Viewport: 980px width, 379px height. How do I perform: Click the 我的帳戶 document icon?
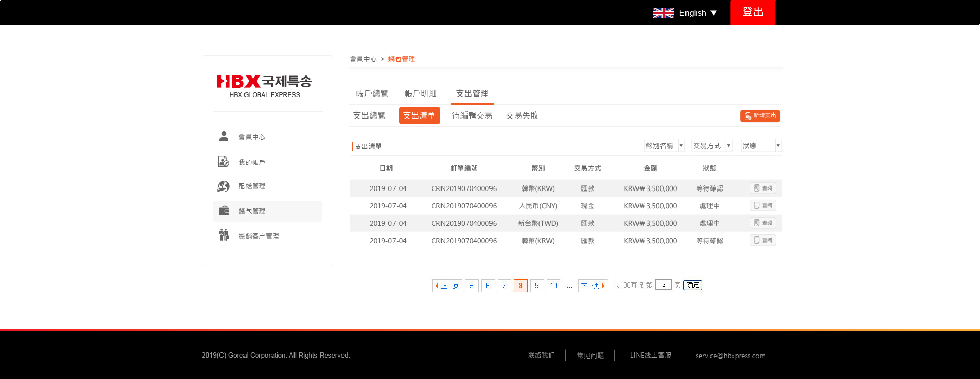(x=224, y=162)
